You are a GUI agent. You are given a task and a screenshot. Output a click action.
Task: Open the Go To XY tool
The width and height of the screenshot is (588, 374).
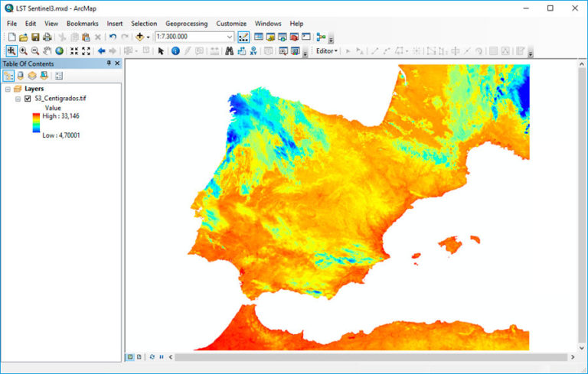click(x=253, y=51)
